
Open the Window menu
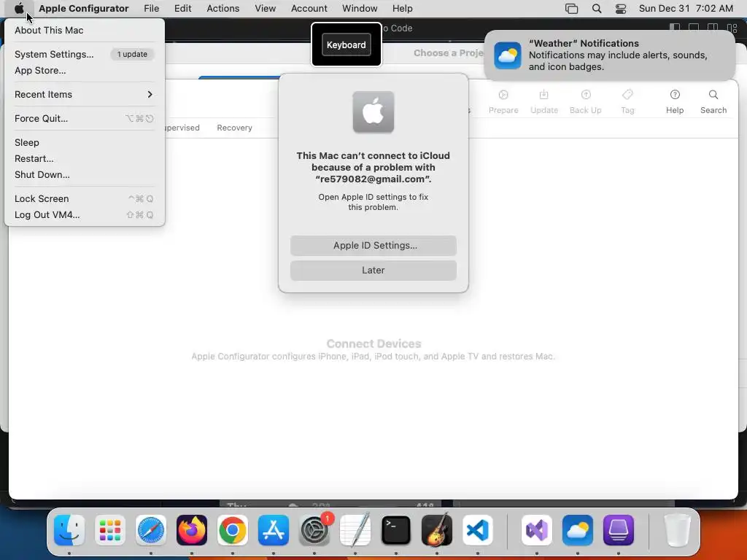point(360,9)
